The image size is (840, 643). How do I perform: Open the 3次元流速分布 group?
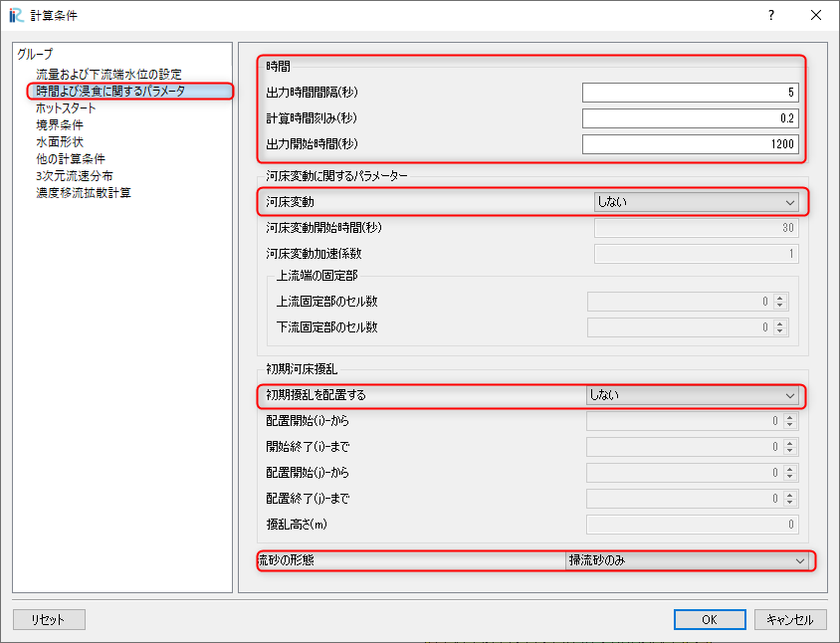[x=75, y=176]
